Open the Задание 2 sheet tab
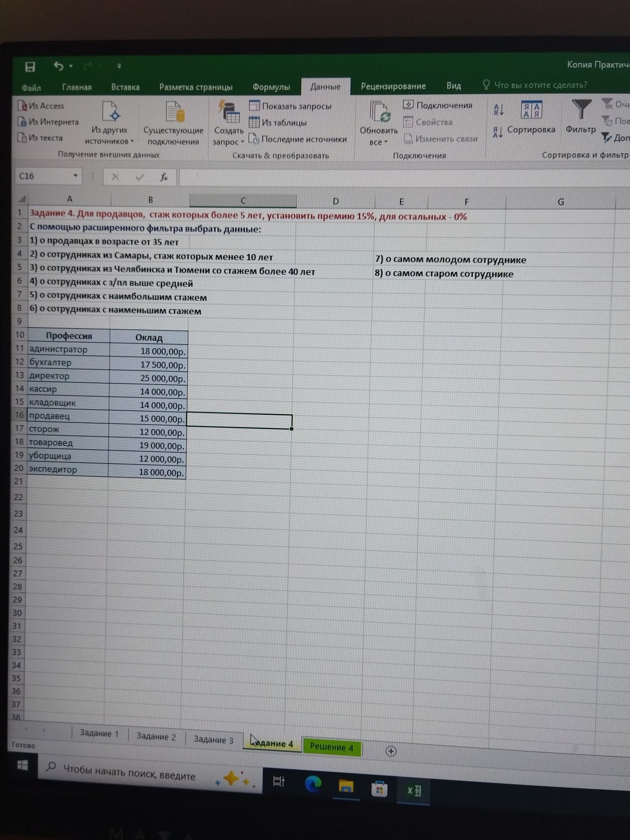This screenshot has width=630, height=840. (156, 736)
